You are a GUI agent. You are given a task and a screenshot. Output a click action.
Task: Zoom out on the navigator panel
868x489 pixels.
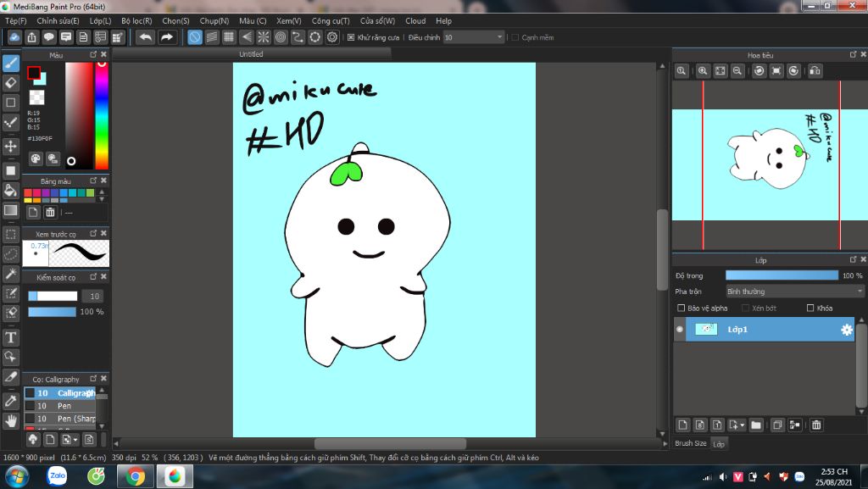coord(737,71)
